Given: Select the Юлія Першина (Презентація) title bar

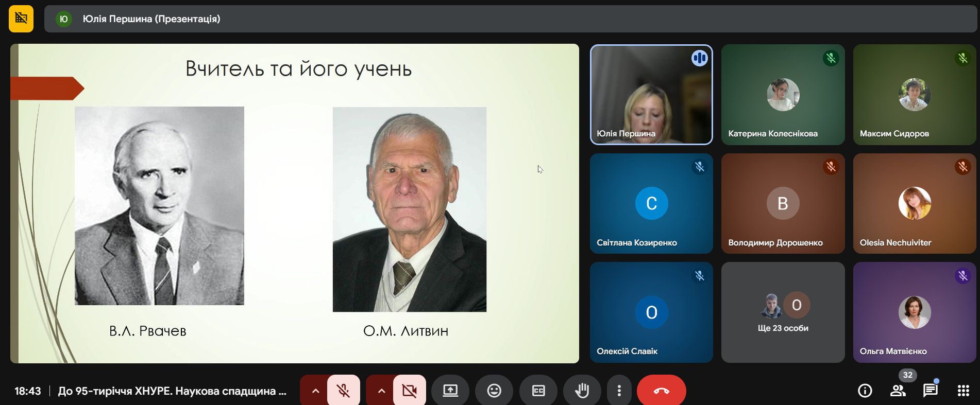Looking at the screenshot, I should click(510, 19).
